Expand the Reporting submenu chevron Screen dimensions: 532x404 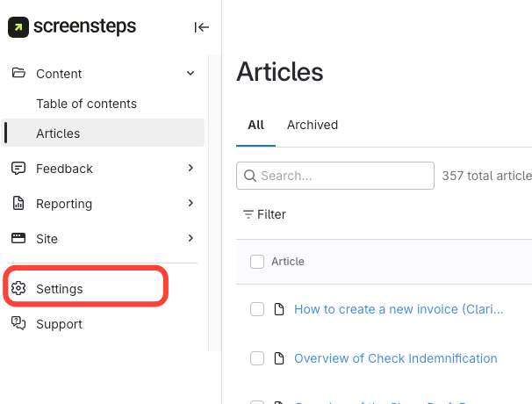point(191,203)
